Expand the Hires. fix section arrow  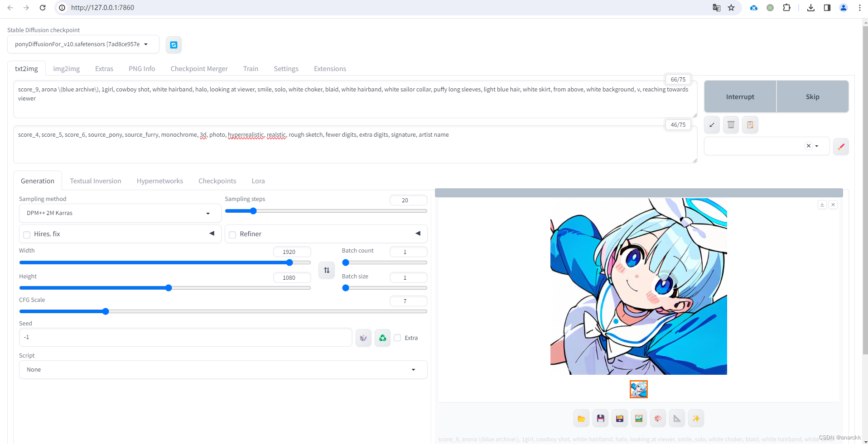pos(212,234)
